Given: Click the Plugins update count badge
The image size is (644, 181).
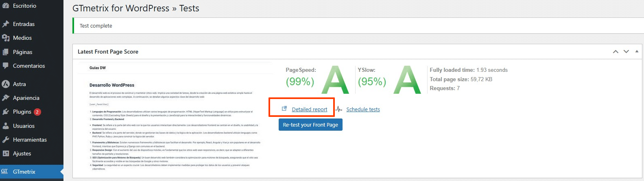Looking at the screenshot, I should tap(37, 112).
